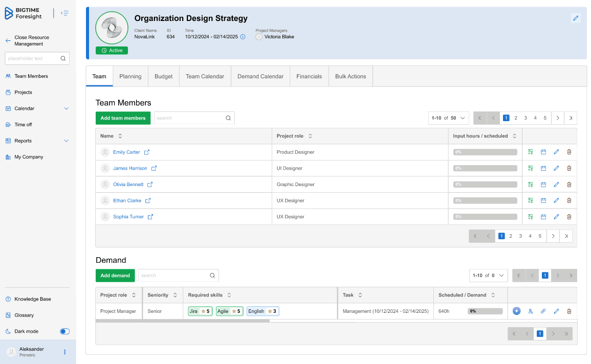
Task: Click the link icon in Project Manager demand row
Action: tap(543, 311)
